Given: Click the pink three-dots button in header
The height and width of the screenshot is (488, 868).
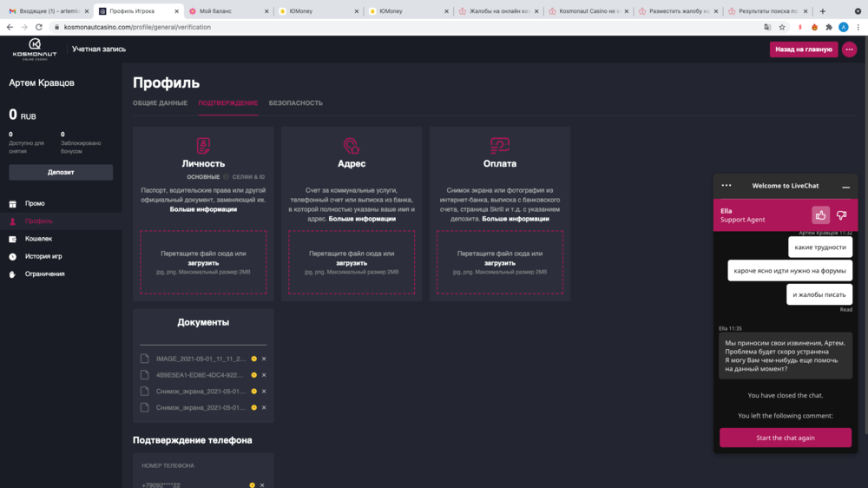Looking at the screenshot, I should coord(849,49).
